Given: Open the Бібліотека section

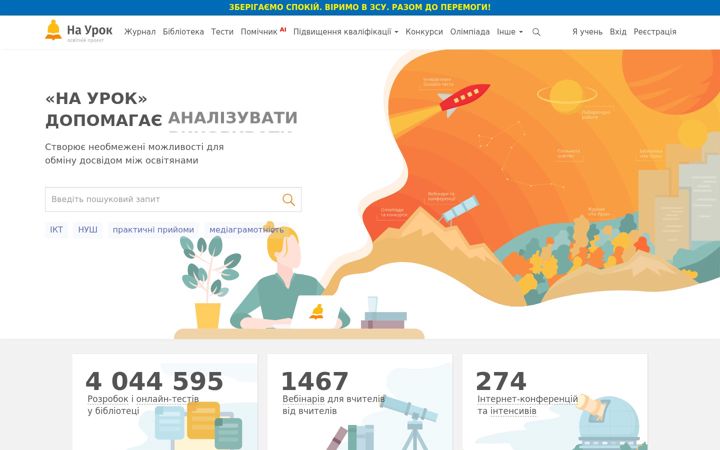Looking at the screenshot, I should coord(183,32).
